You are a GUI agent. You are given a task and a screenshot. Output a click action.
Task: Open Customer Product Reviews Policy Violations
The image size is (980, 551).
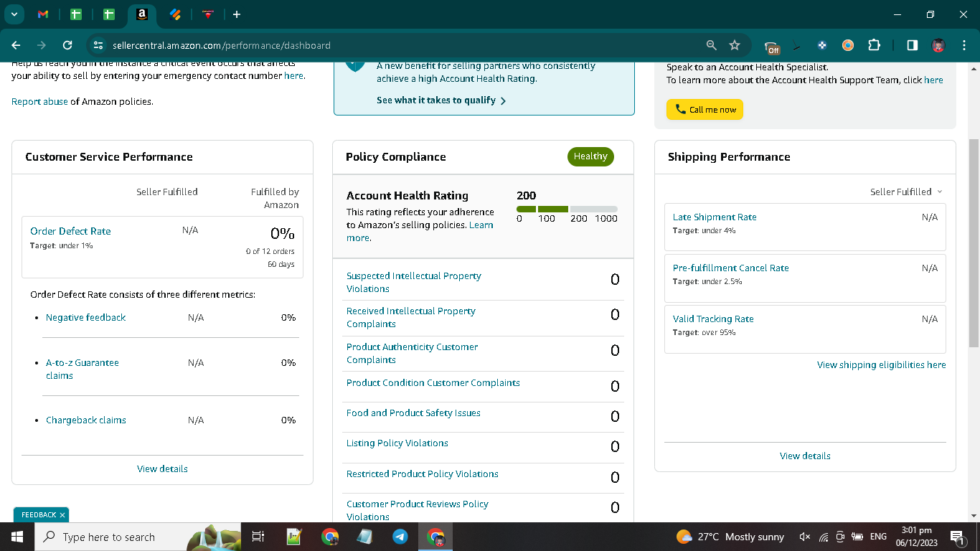click(417, 510)
